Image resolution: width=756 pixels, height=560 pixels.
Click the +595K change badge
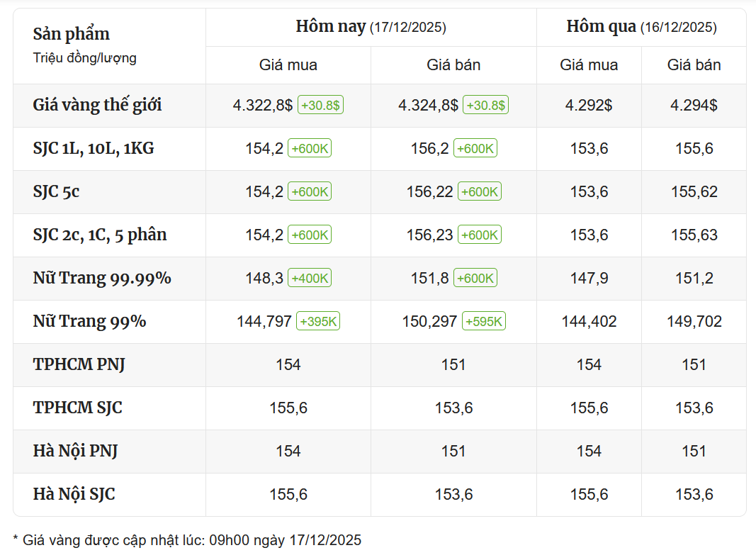click(x=483, y=322)
